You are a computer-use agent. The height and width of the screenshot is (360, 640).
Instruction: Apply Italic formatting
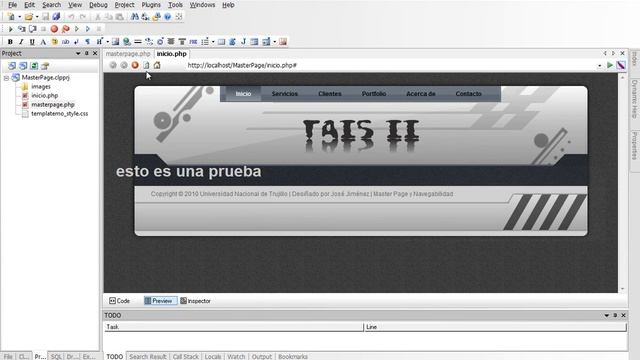point(21,42)
